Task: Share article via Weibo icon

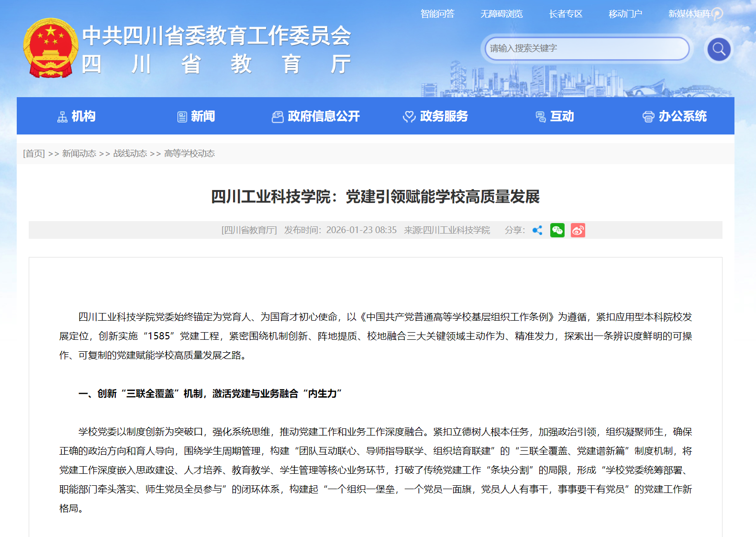Action: [578, 230]
